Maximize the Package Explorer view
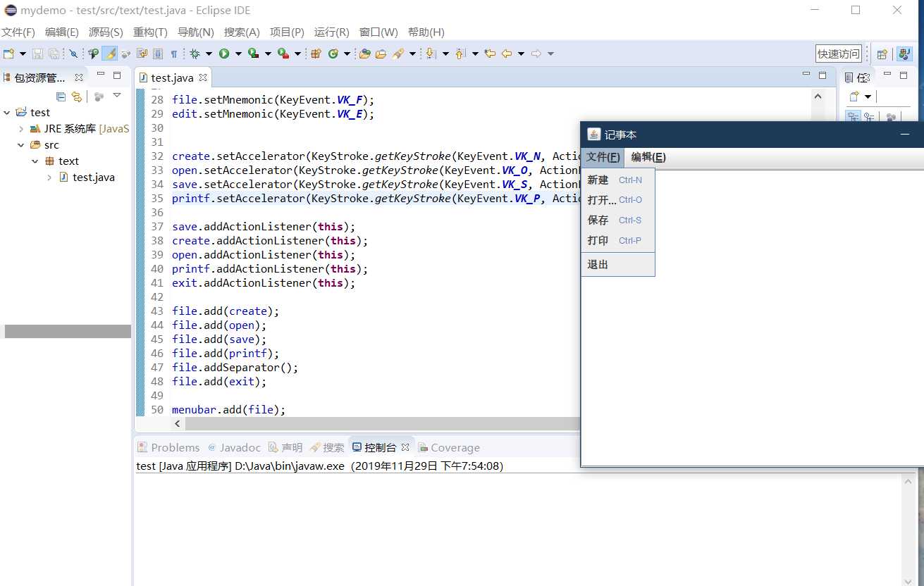 pos(117,75)
